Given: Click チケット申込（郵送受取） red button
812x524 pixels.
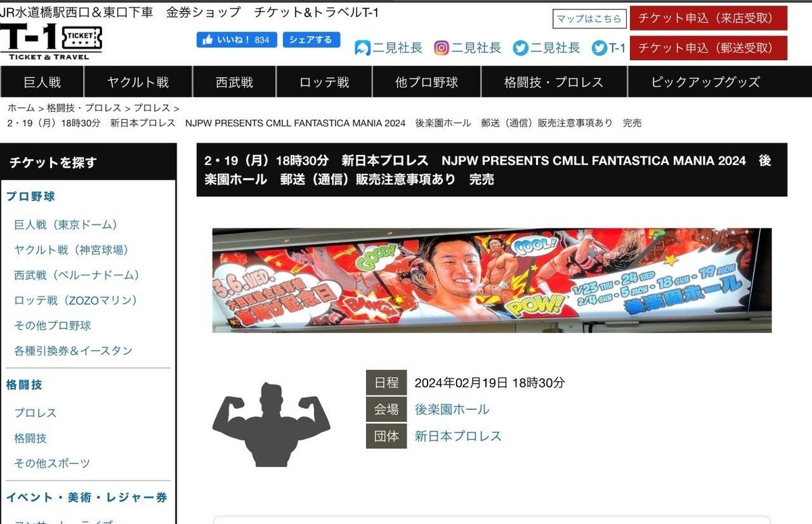Looking at the screenshot, I should [708, 48].
